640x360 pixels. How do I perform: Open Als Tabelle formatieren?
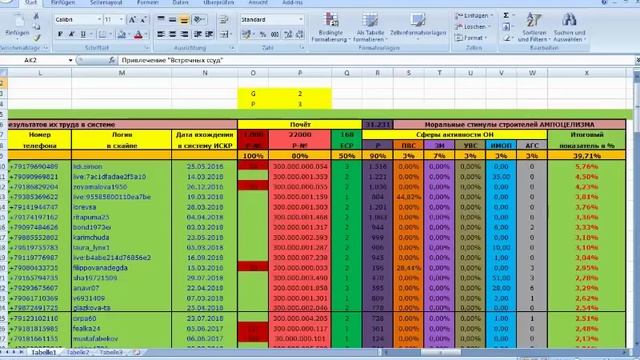click(x=370, y=27)
